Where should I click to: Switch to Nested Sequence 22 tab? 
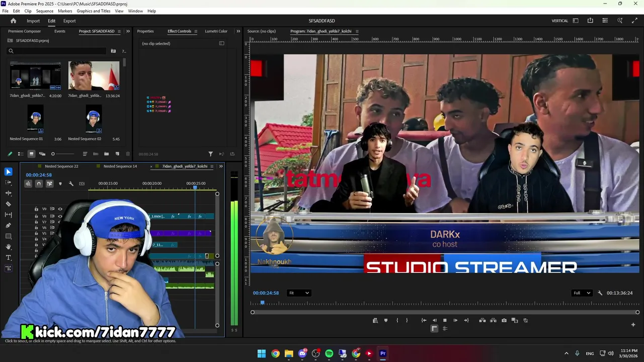click(x=61, y=166)
